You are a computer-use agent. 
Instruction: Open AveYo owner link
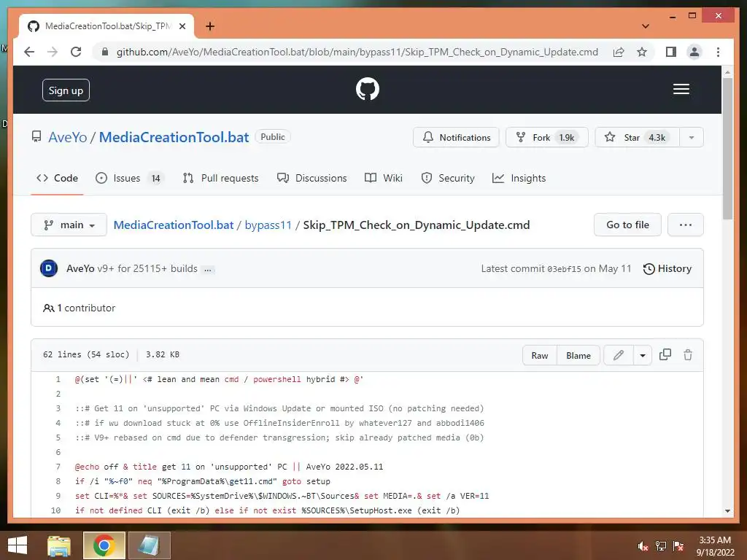click(68, 137)
